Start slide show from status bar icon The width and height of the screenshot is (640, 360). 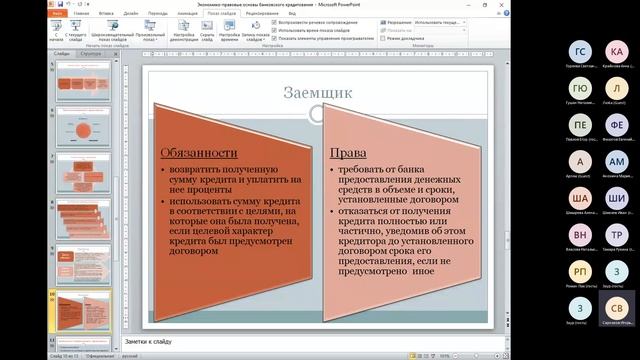point(433,356)
